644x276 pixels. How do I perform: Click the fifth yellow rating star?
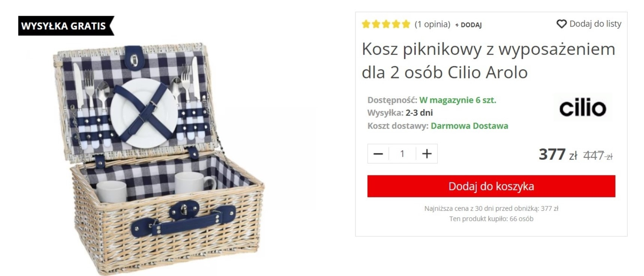coord(406,24)
